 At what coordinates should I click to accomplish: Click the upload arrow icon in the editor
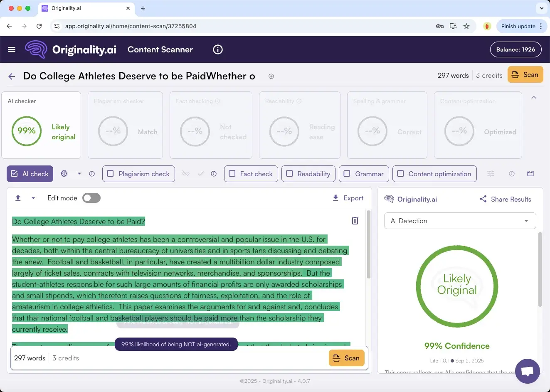[x=18, y=198]
